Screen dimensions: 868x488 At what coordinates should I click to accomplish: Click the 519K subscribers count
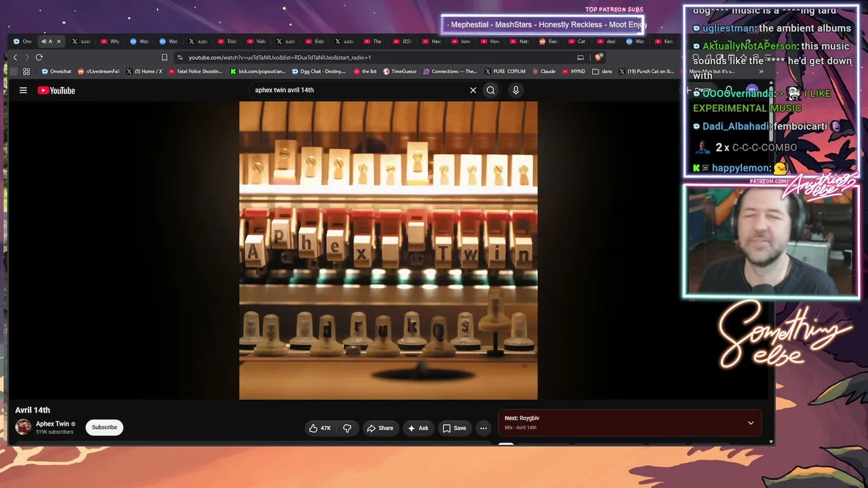[x=55, y=432]
